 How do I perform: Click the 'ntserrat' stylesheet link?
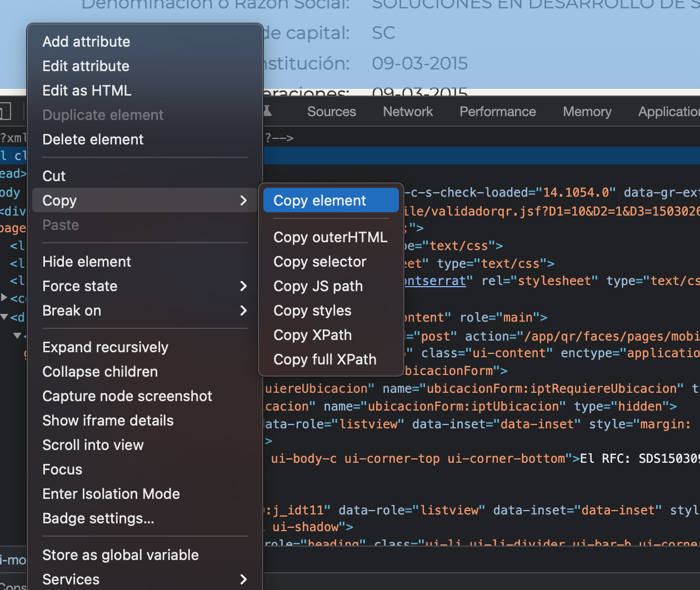pyautogui.click(x=435, y=281)
